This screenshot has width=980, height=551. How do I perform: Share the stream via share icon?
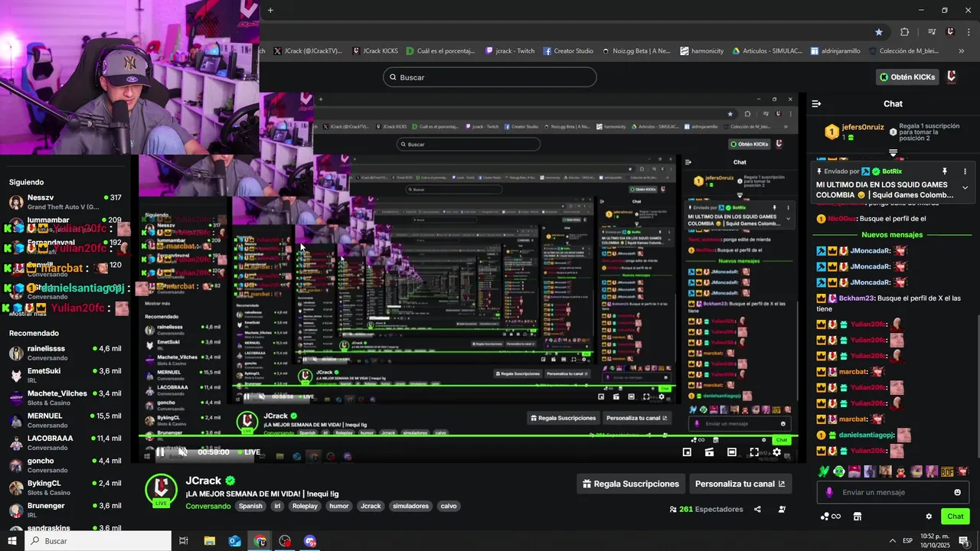[757, 509]
